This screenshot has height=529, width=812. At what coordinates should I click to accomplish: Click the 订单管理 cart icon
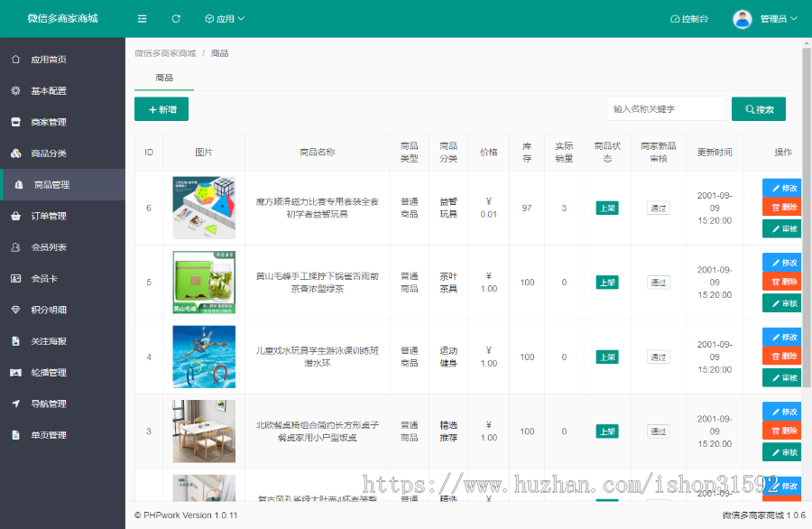click(x=15, y=216)
